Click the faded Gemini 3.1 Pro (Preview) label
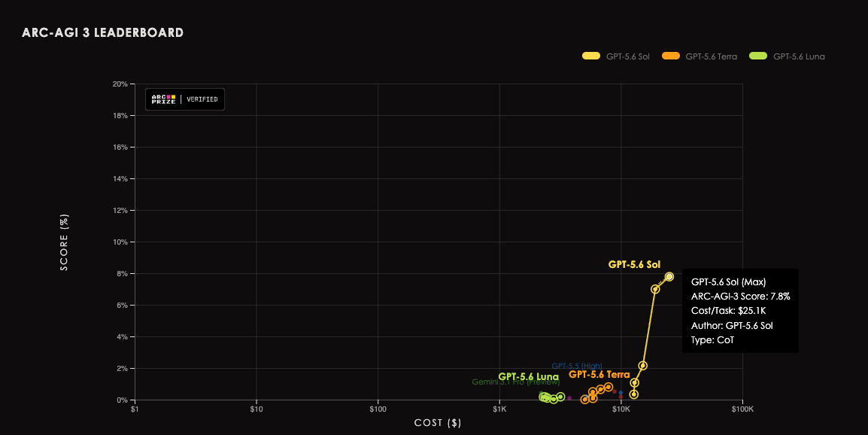The height and width of the screenshot is (435, 868). [x=516, y=382]
